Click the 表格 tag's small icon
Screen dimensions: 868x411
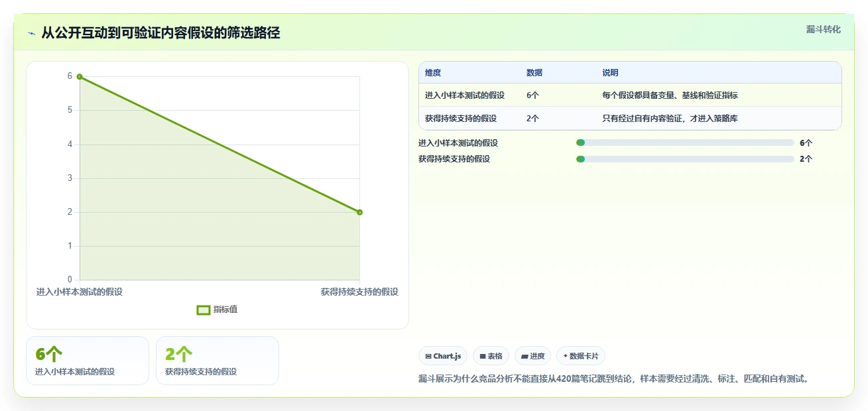tap(483, 357)
